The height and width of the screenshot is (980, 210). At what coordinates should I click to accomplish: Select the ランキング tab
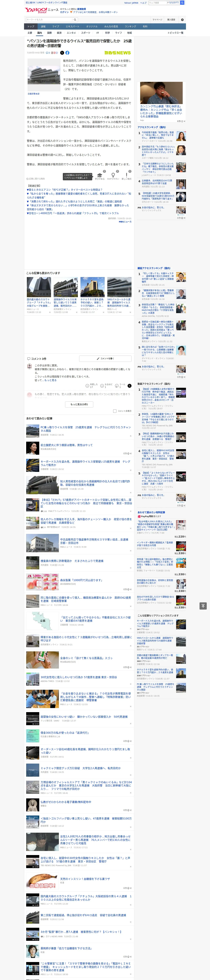tap(130, 26)
